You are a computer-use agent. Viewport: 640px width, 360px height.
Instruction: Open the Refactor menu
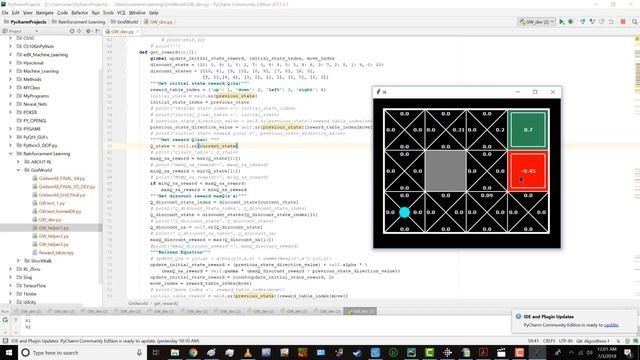coord(80,13)
